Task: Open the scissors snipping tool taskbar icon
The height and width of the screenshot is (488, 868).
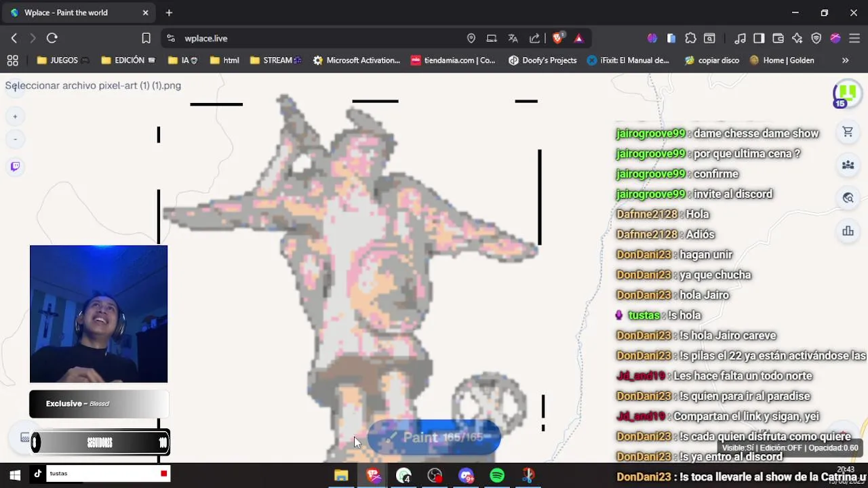Action: (x=528, y=476)
